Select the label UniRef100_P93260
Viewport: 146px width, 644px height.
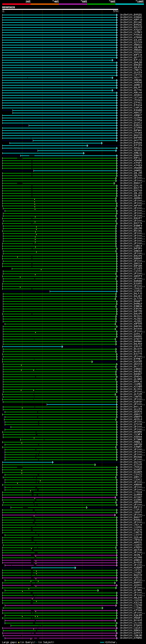point(131,53)
